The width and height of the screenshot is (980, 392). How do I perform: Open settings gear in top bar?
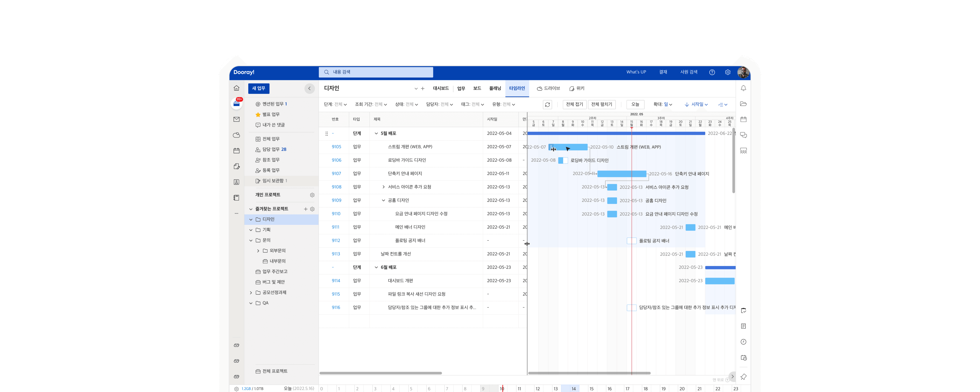[x=727, y=72]
